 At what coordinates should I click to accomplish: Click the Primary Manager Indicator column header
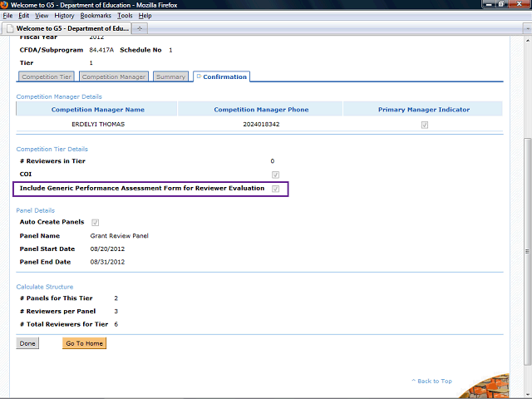(424, 110)
